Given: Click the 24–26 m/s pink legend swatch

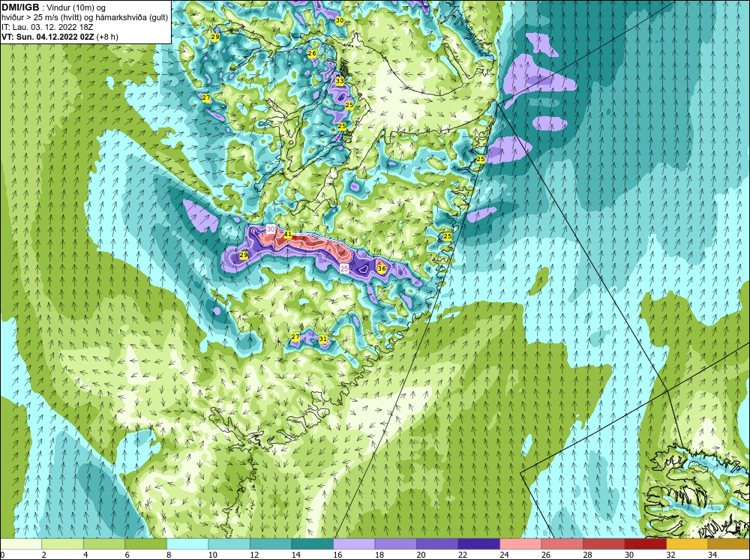Looking at the screenshot, I should click(520, 544).
